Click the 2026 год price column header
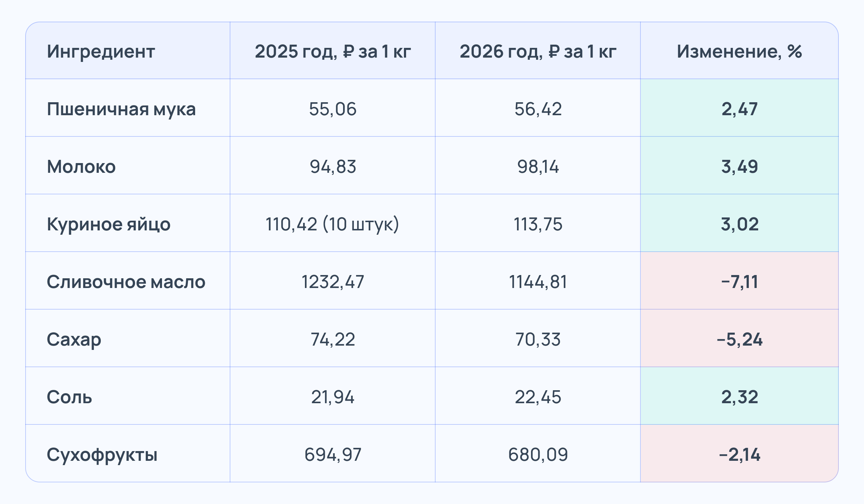864x504 pixels. click(x=538, y=51)
